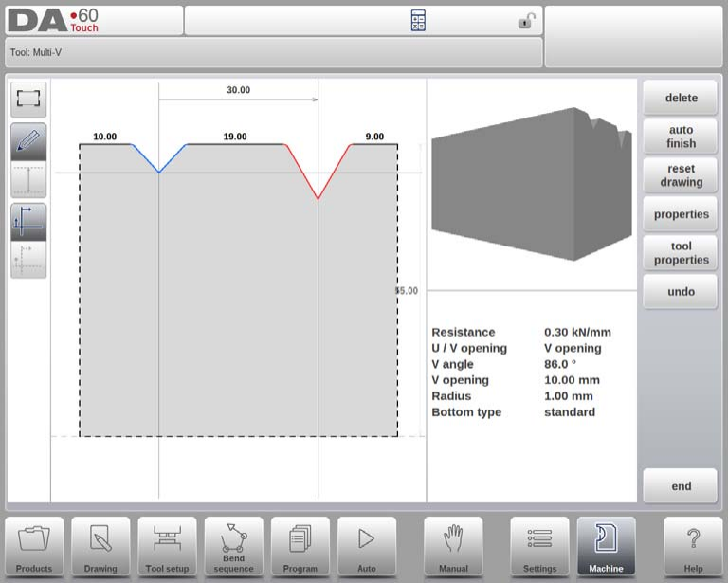The height and width of the screenshot is (583, 728).
Task: Click the U / V opening value
Action: [573, 348]
